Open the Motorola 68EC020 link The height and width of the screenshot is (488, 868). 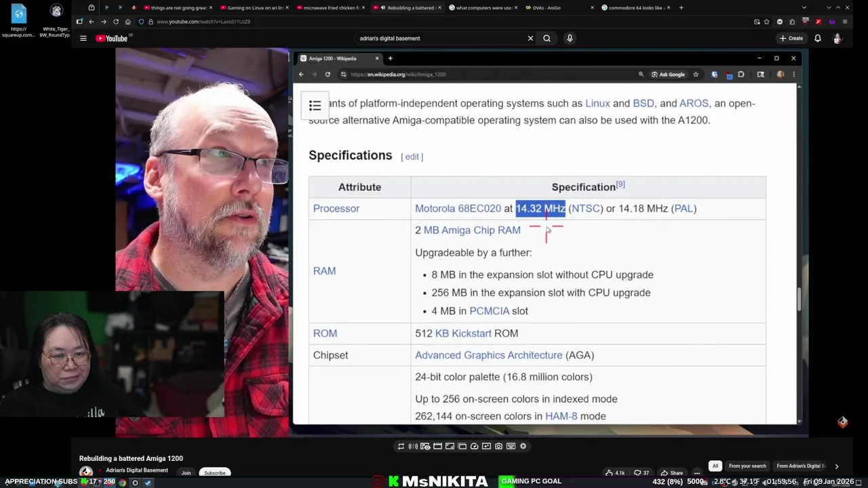pyautogui.click(x=458, y=209)
